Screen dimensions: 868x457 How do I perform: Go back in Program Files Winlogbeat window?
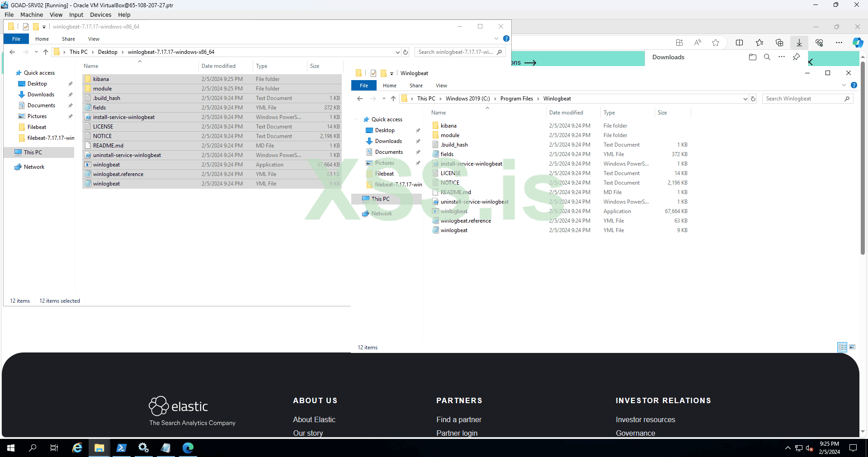coord(360,99)
